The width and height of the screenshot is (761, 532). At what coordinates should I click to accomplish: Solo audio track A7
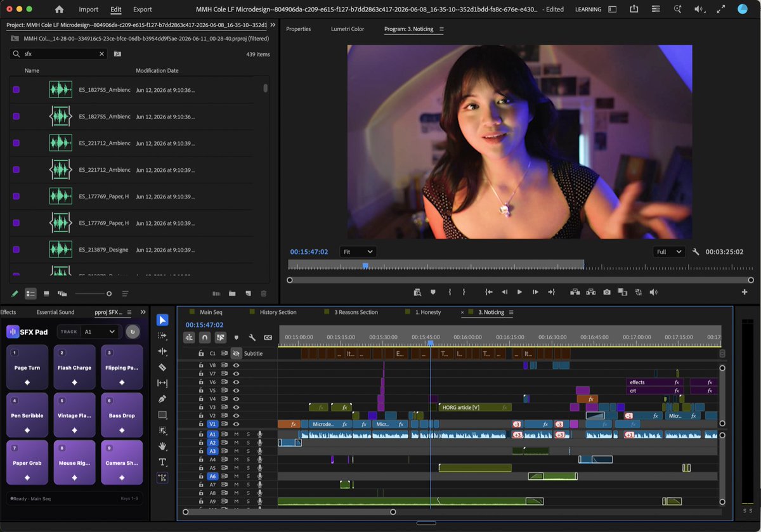coord(248,484)
